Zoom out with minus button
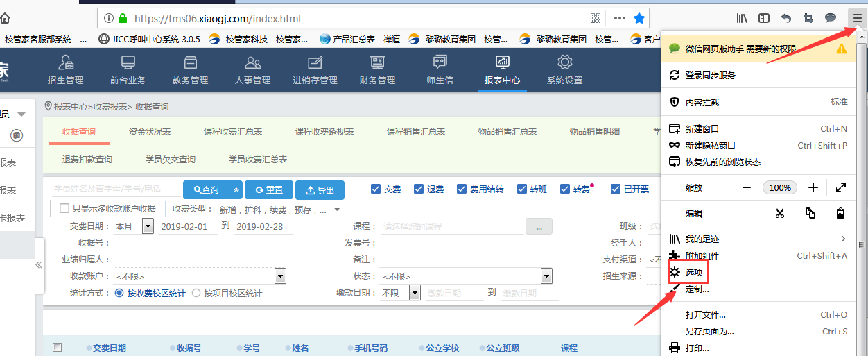This screenshot has height=356, width=868. (747, 187)
